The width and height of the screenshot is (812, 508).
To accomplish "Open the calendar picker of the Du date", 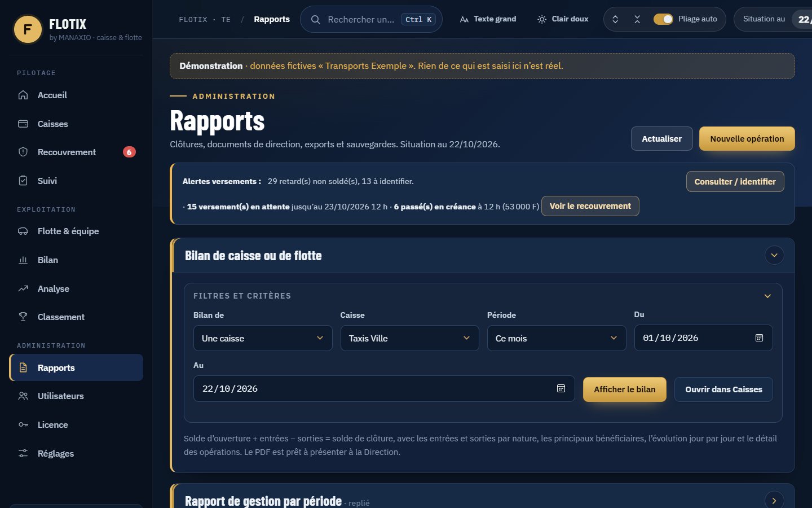I will [759, 338].
